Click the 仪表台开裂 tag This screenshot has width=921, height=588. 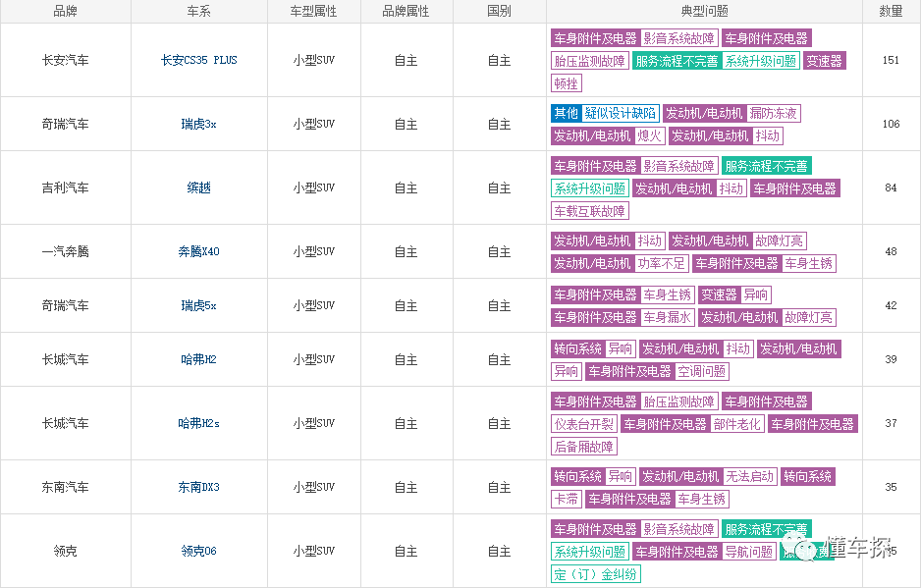pos(584,424)
